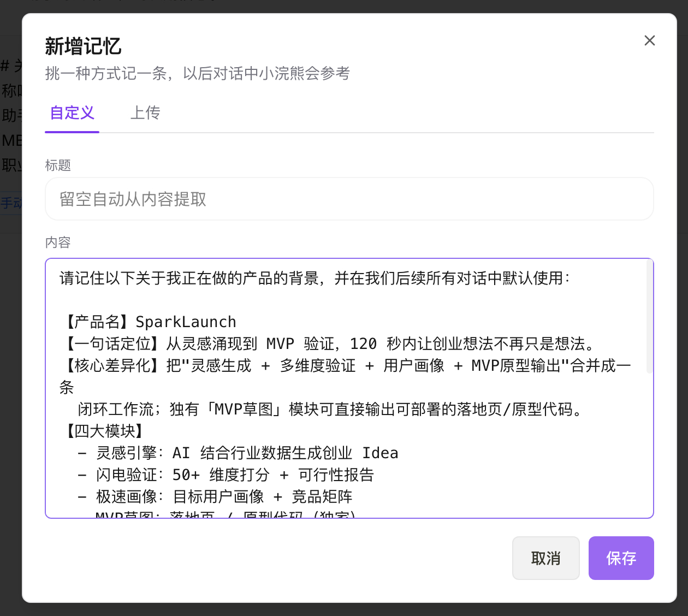Switch to the 上传 tab
This screenshot has height=616, width=688.
(x=145, y=113)
